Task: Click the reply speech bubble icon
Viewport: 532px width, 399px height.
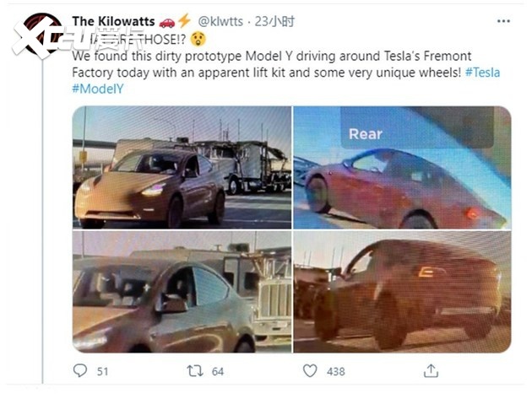Action: 80,370
